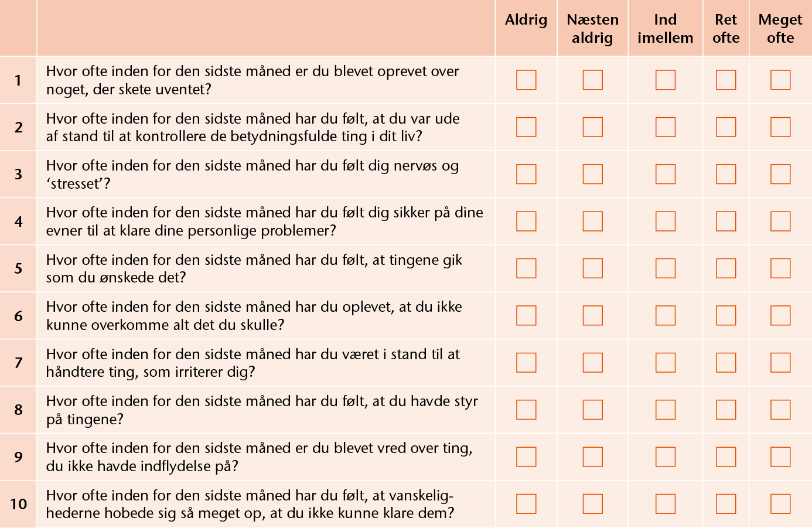Select 'Meget ofte' for question 10
The width and height of the screenshot is (812, 528).
coord(780,504)
